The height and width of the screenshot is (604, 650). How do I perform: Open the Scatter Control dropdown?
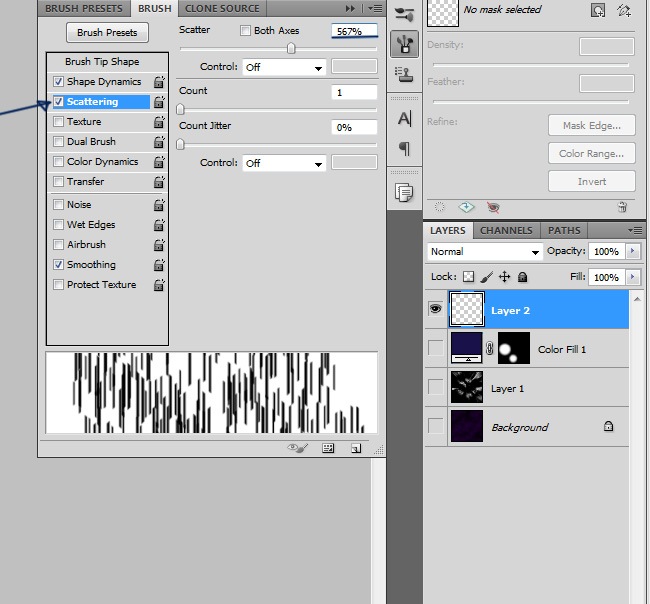pos(285,68)
